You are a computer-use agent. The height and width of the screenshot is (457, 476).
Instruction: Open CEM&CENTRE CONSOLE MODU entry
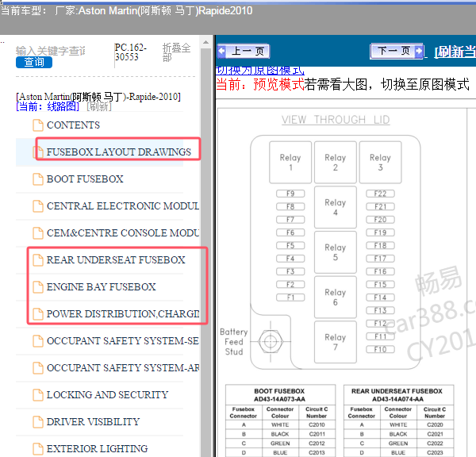[x=123, y=233]
